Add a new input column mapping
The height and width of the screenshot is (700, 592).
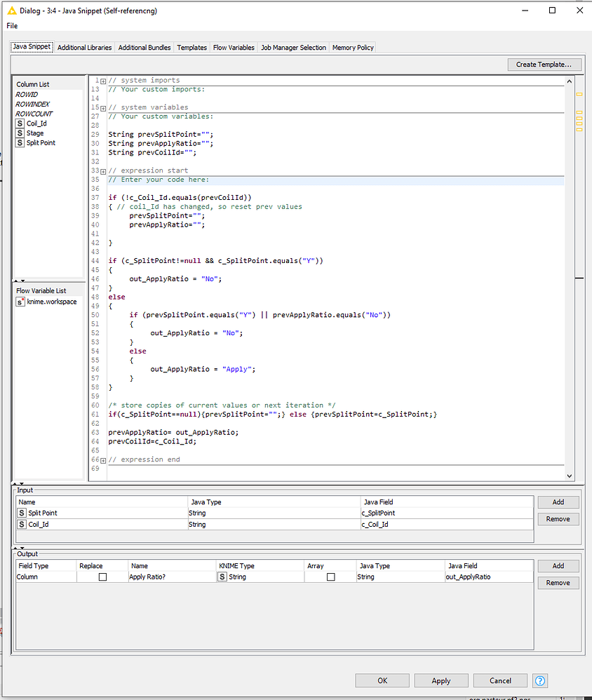pos(558,502)
